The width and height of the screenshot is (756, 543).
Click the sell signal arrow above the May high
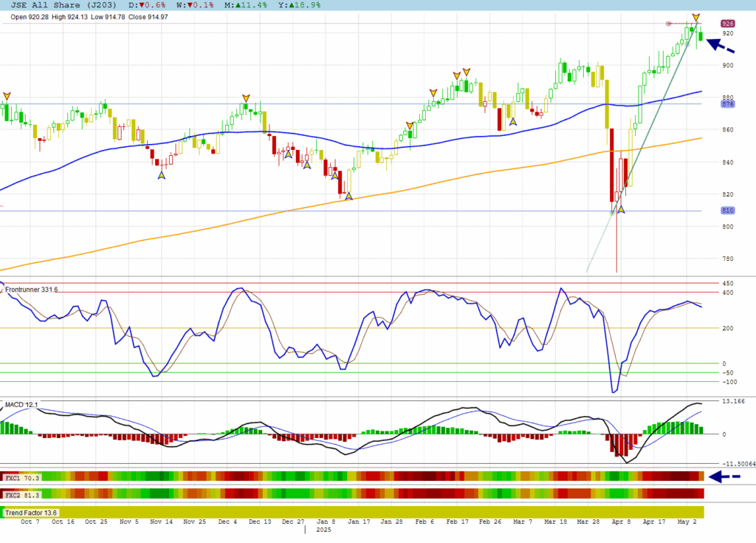pyautogui.click(x=695, y=18)
